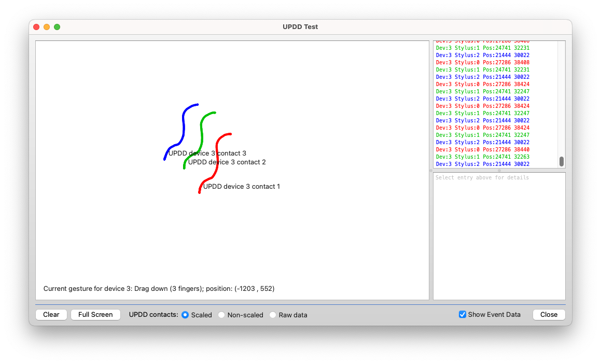Click the splitter handle between event panes
This screenshot has width=601, height=364.
499,171
